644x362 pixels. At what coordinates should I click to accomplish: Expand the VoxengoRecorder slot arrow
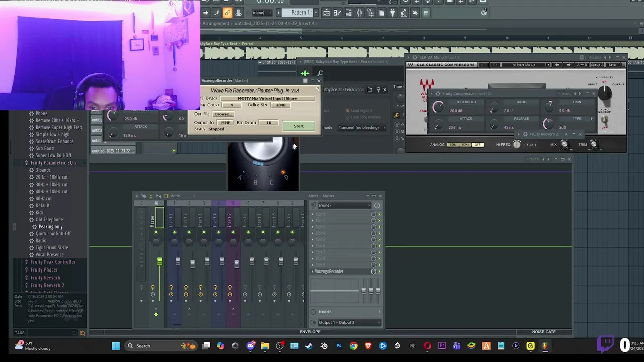[312, 271]
